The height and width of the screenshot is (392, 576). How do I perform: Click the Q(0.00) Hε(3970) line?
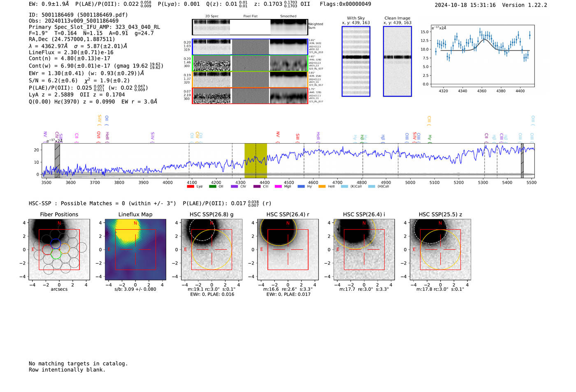(93, 102)
